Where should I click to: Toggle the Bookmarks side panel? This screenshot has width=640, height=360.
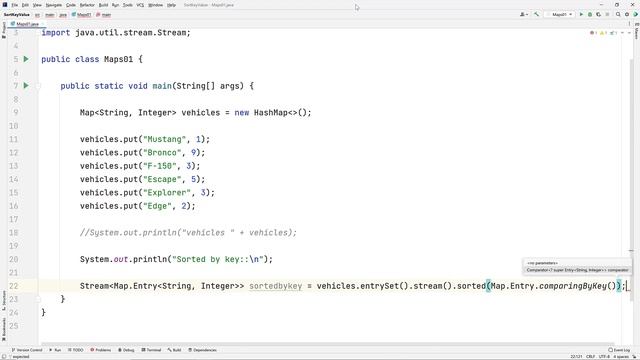[4, 329]
